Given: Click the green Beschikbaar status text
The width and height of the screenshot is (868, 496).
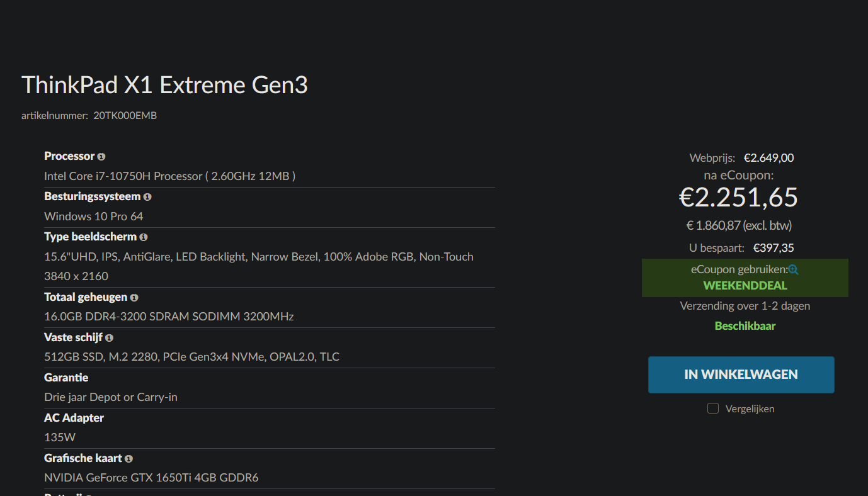Looking at the screenshot, I should (x=745, y=326).
